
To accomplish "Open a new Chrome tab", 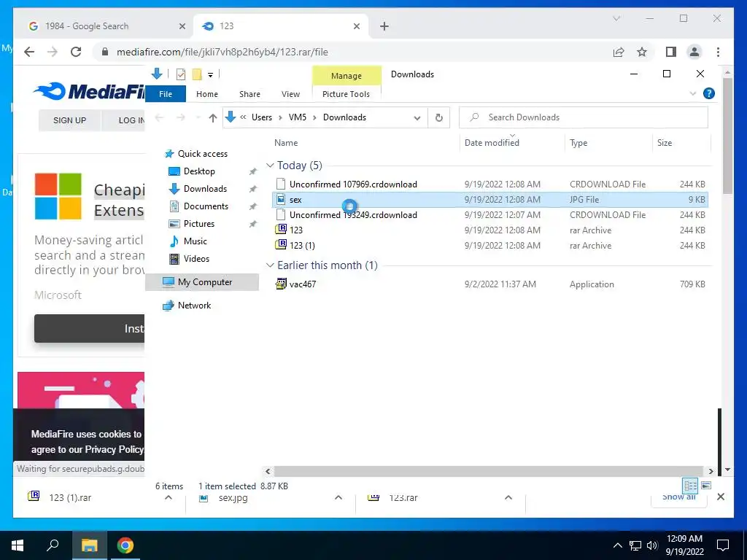I will pyautogui.click(x=384, y=26).
